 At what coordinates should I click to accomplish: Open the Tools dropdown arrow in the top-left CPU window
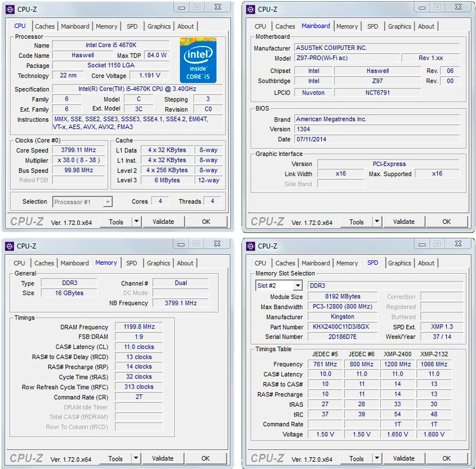coord(137,221)
